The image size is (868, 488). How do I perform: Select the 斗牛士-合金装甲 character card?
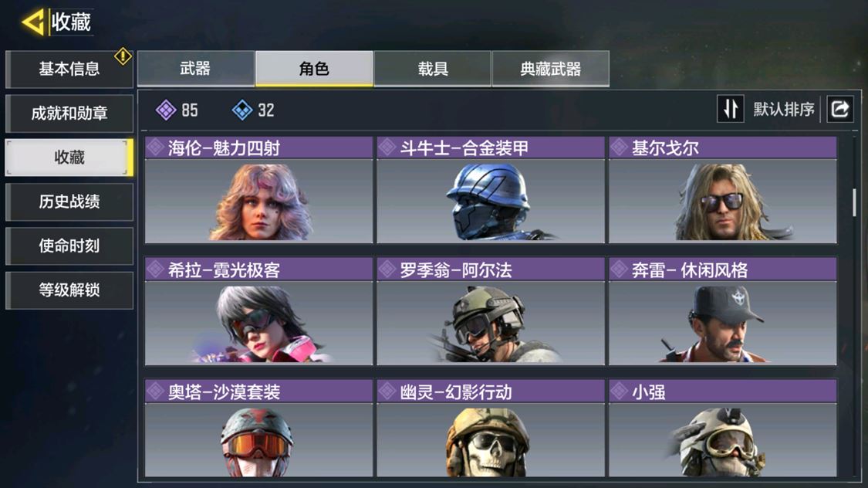[491, 189]
